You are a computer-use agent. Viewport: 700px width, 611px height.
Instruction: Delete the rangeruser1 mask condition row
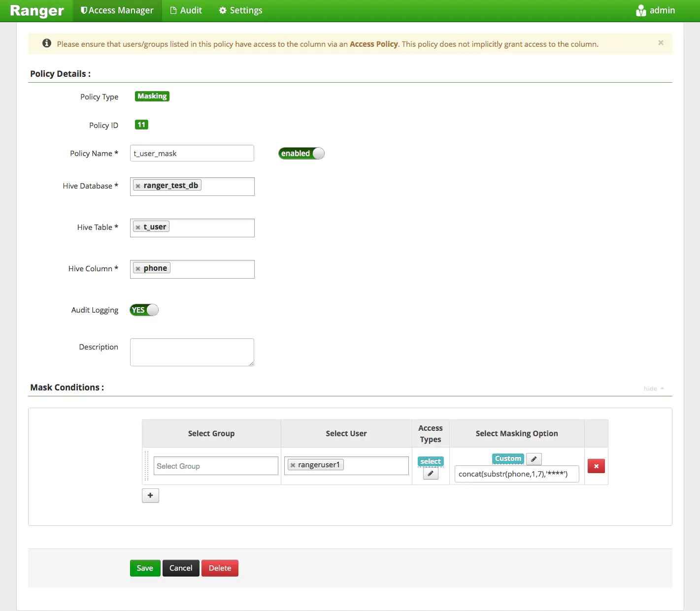pos(596,466)
